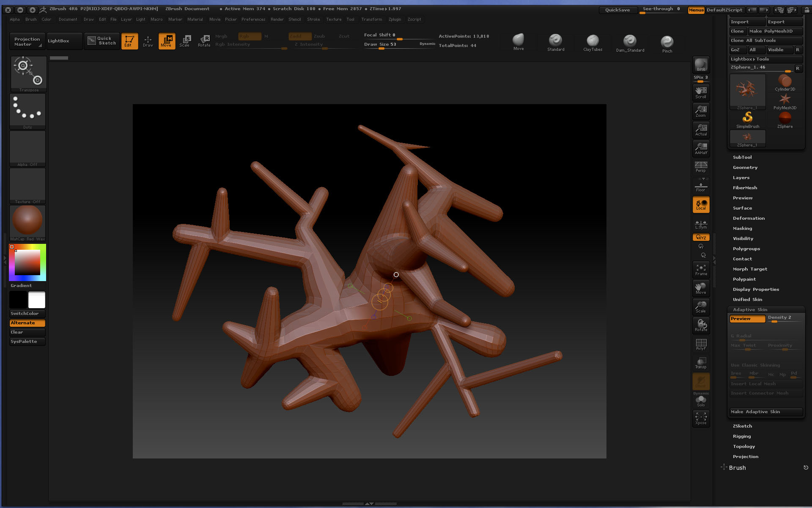812x508 pixels.
Task: Pick a color in the color picker
Action: pyautogui.click(x=27, y=262)
